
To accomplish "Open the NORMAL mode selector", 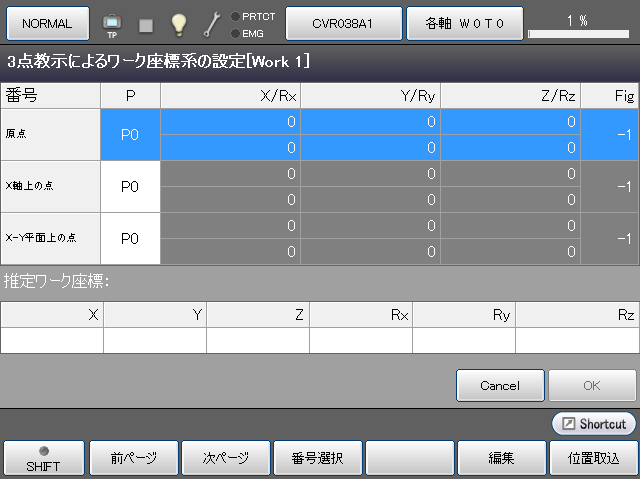I will click(x=47, y=23).
